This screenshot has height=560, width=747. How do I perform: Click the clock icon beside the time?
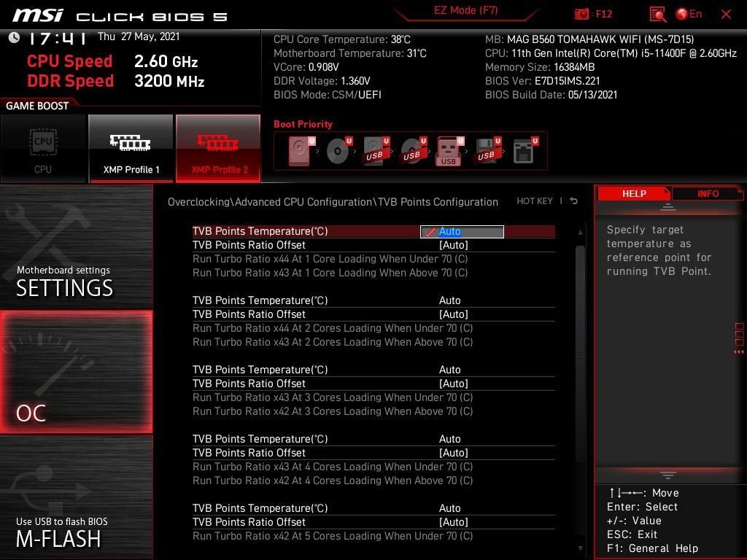click(15, 38)
